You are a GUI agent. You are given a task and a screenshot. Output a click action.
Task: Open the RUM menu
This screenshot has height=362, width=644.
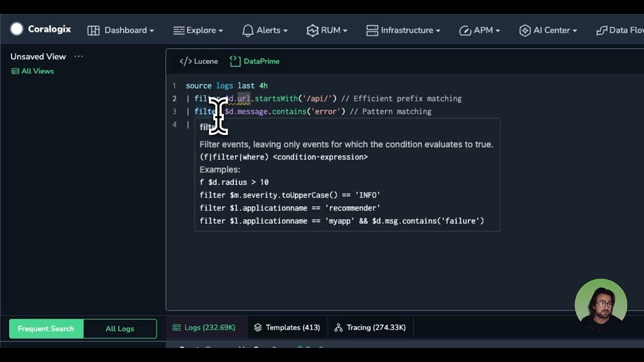[327, 30]
